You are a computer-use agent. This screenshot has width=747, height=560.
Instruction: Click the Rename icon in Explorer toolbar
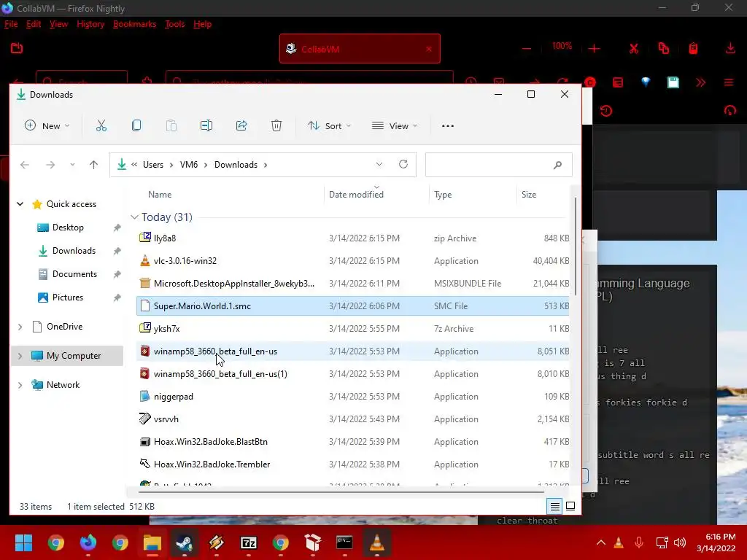tap(206, 125)
